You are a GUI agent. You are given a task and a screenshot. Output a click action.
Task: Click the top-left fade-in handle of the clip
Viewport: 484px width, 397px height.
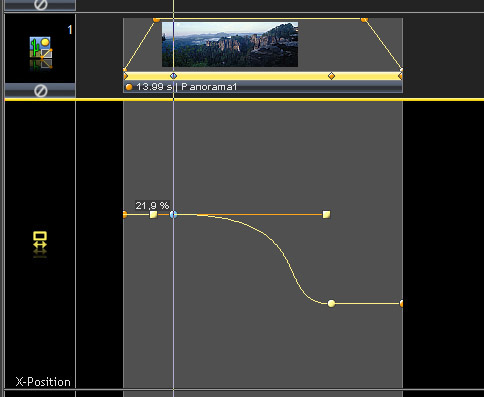point(156,20)
